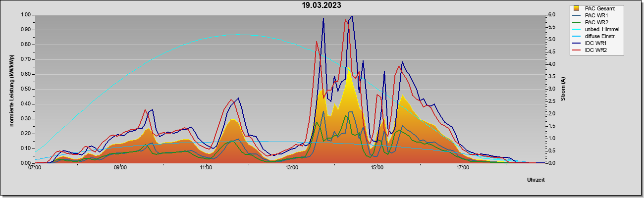Click the 09:00 time axis label

tap(120, 168)
